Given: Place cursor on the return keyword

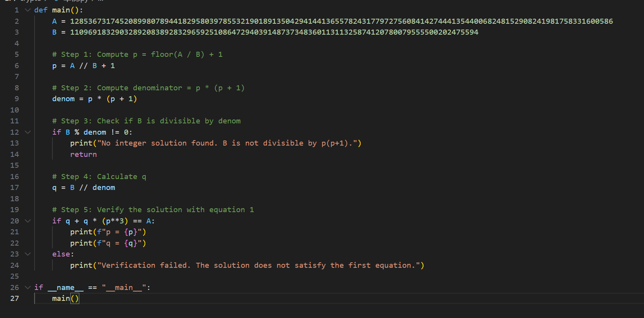Looking at the screenshot, I should point(84,155).
